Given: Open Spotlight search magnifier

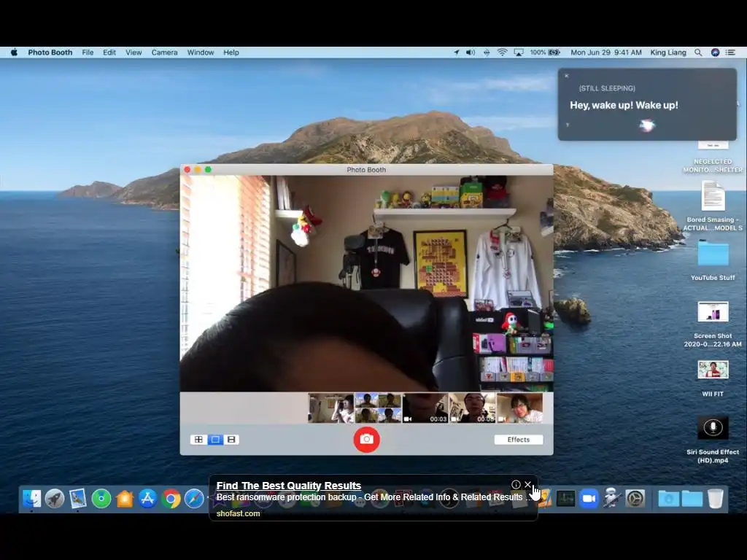Looking at the screenshot, I should point(698,52).
